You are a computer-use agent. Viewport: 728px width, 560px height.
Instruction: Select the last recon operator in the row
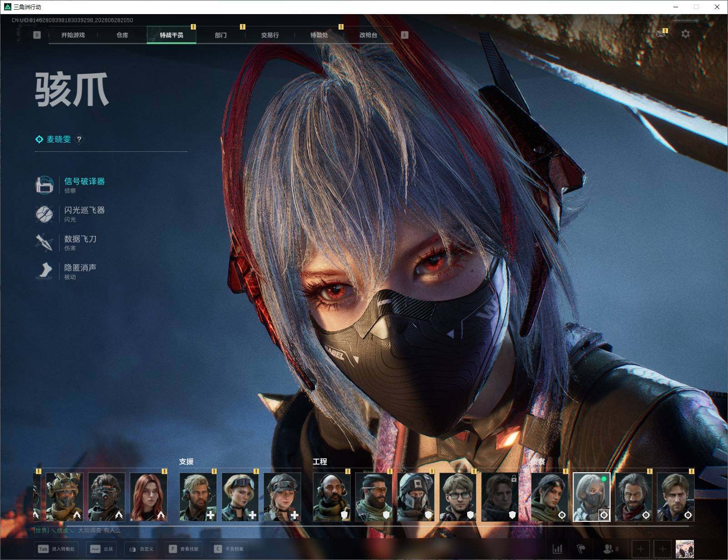(x=676, y=497)
